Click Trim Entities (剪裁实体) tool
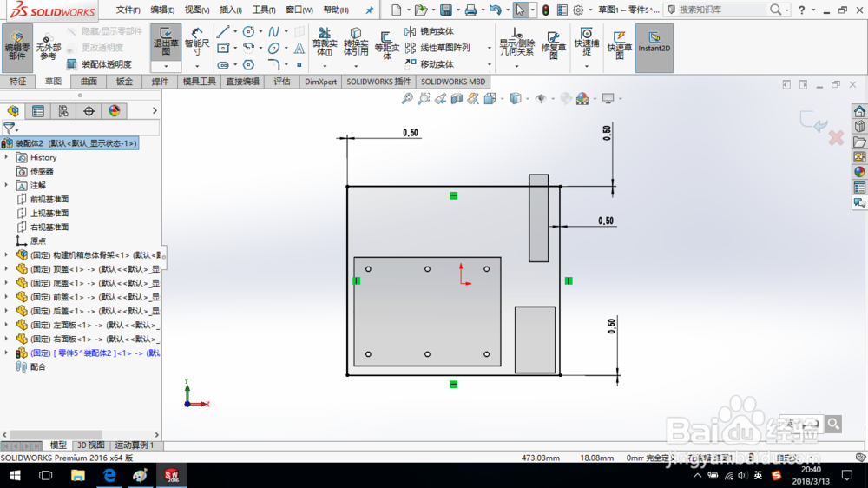868x488 pixels. [325, 42]
